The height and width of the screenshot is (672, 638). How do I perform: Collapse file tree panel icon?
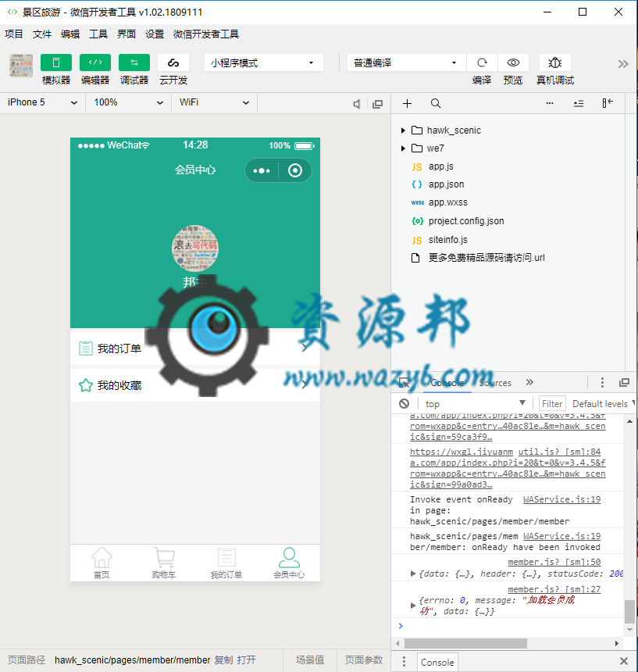tap(608, 103)
